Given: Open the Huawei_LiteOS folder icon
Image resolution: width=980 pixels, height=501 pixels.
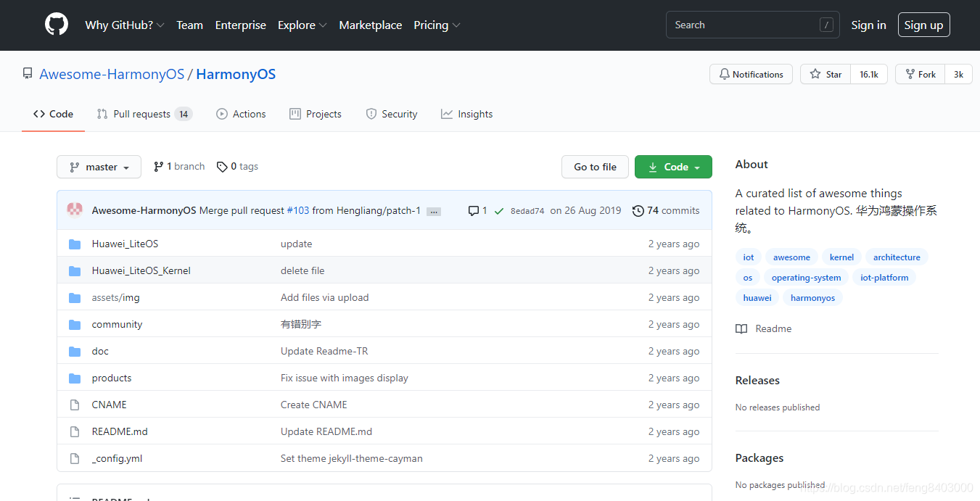Looking at the screenshot, I should 75,244.
